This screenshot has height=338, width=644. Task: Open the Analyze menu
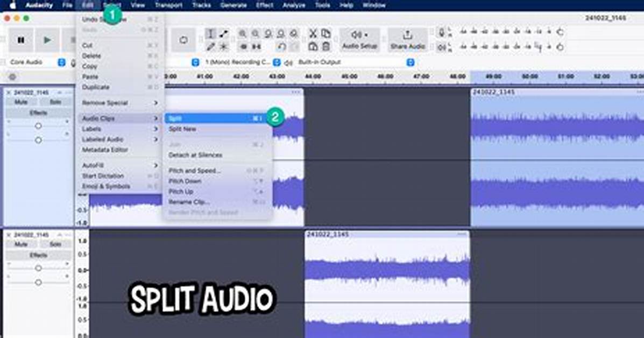point(294,5)
